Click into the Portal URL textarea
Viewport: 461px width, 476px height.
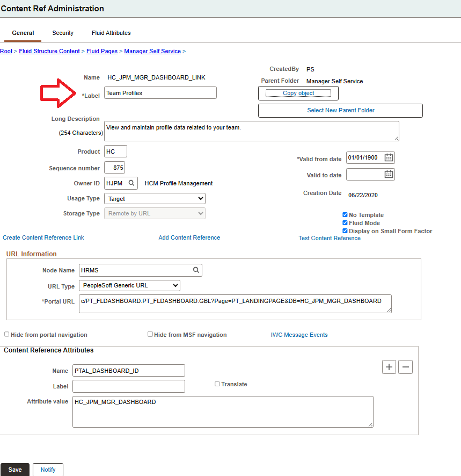tap(235, 304)
